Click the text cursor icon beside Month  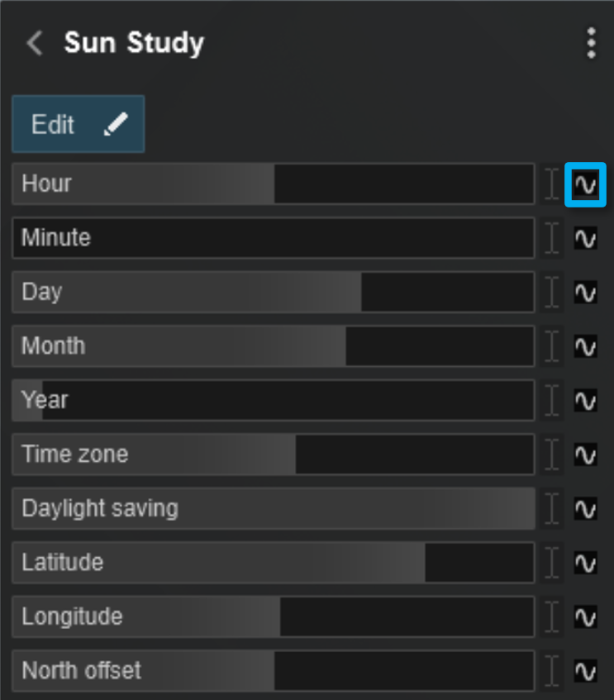pos(552,346)
